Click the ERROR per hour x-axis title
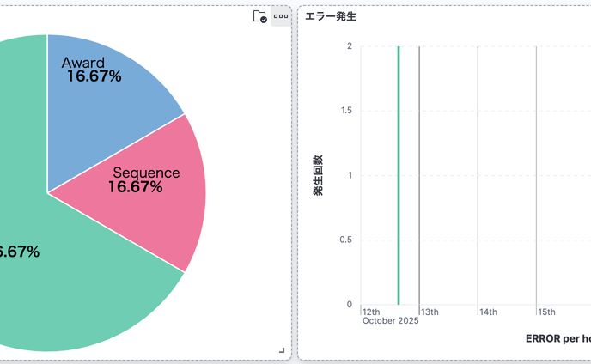This screenshot has width=591, height=364. (x=557, y=339)
